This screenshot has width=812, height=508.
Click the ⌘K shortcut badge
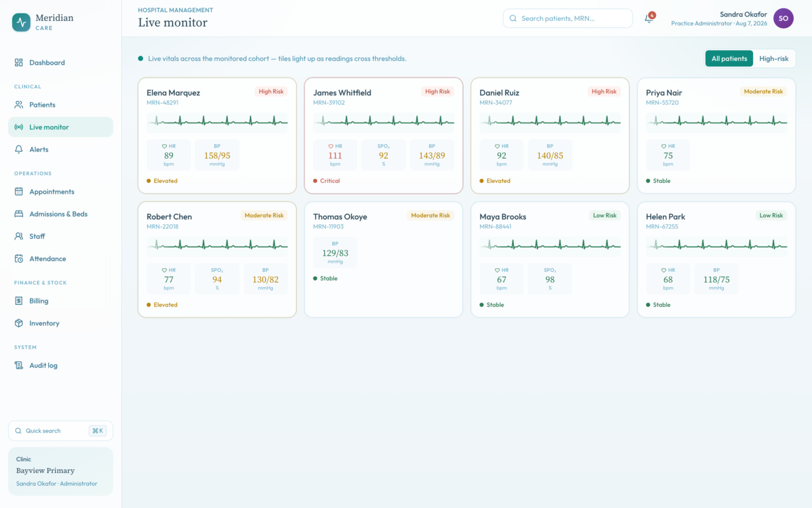point(98,431)
